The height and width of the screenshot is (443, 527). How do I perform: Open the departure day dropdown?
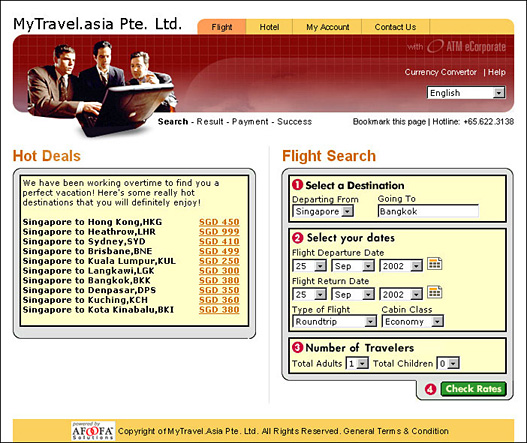point(309,266)
